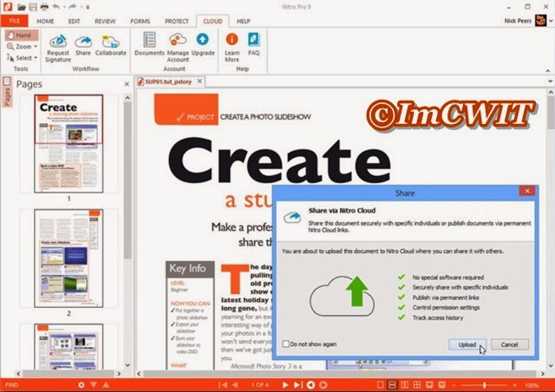Screen dimensions: 555x392
Task: Click the zoom out minus button
Action: coord(454,385)
